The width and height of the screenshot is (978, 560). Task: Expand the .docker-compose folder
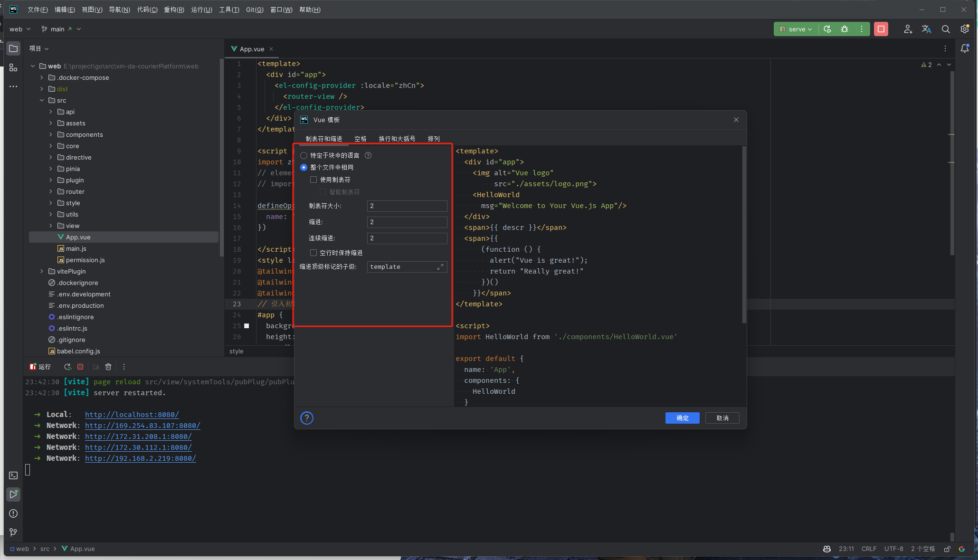[x=42, y=77]
